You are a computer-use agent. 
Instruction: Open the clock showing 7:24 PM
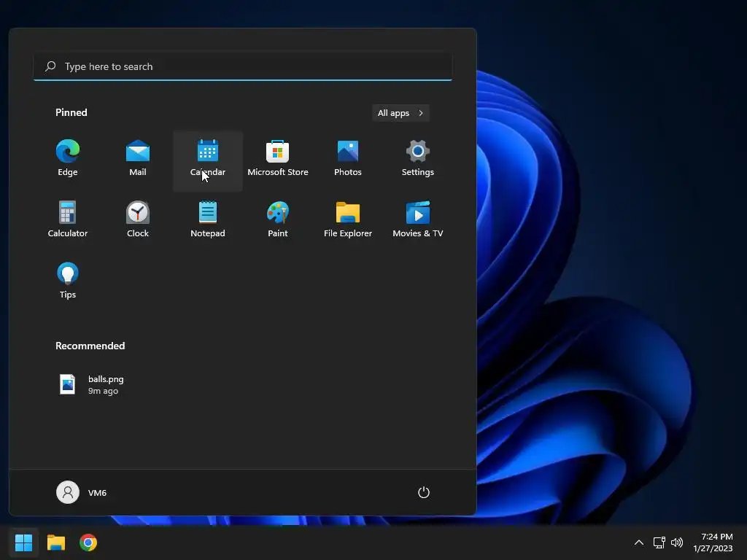(713, 542)
